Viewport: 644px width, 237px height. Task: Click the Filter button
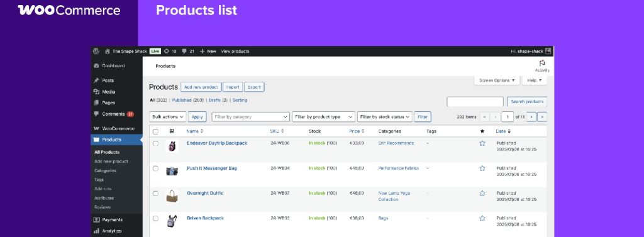pos(423,117)
